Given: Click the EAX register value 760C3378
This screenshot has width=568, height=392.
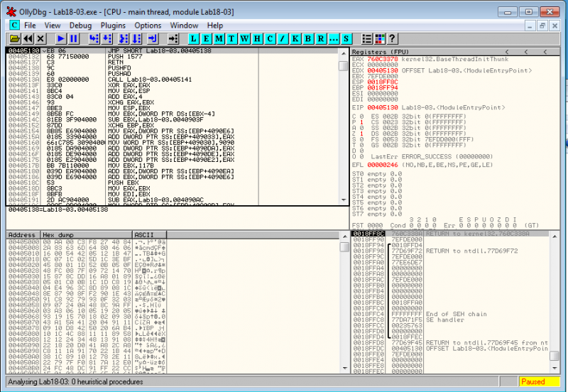Looking at the screenshot, I should click(x=383, y=59).
